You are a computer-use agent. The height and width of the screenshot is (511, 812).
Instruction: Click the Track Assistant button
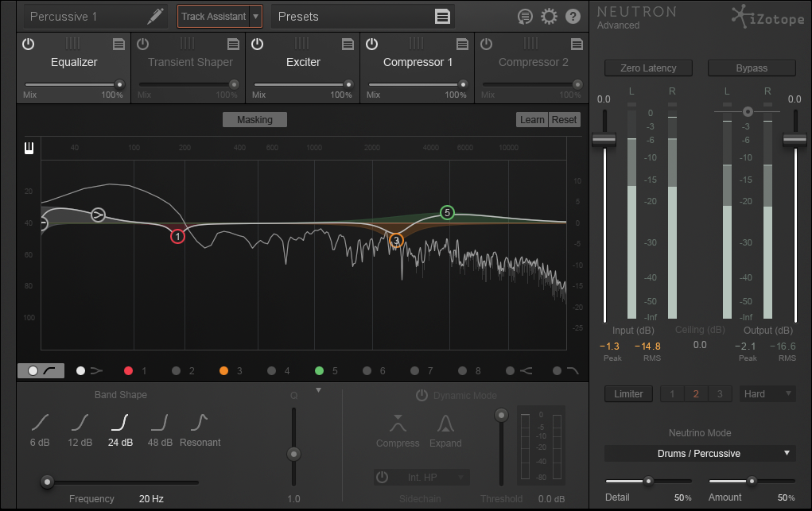coord(213,17)
